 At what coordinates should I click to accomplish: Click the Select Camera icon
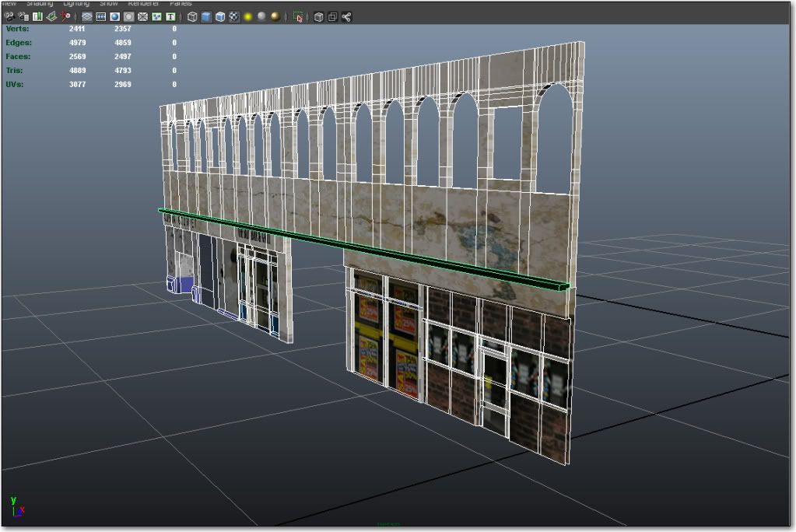click(x=9, y=16)
